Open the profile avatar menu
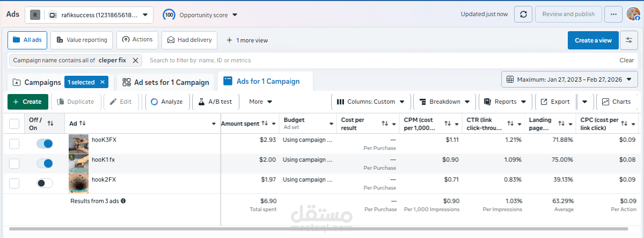644x238 pixels. coord(633,15)
